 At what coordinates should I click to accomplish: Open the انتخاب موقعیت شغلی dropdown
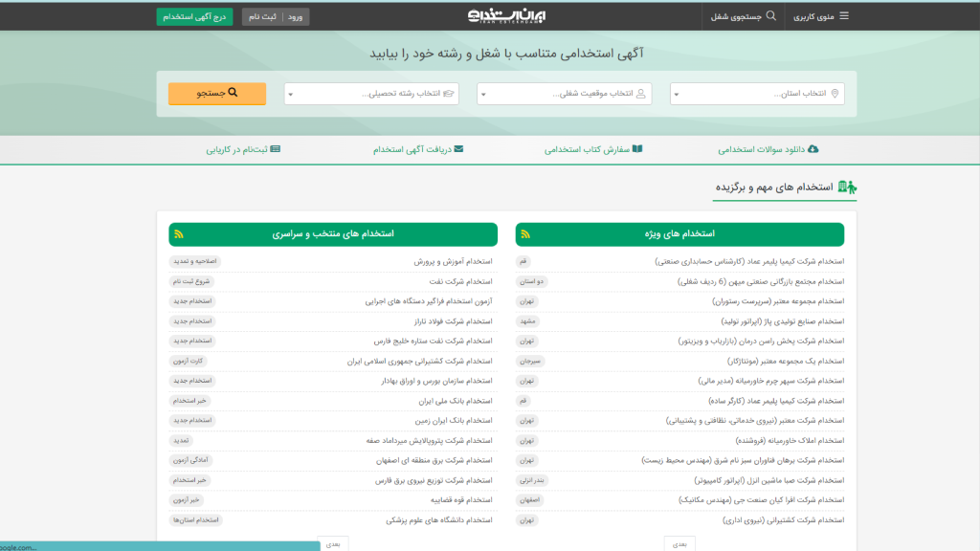point(564,94)
